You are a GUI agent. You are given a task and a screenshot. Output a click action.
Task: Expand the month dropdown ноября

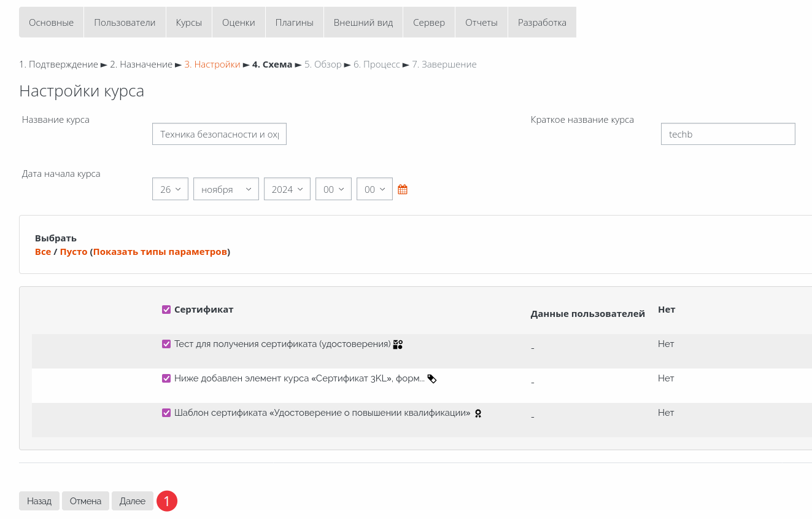click(226, 189)
